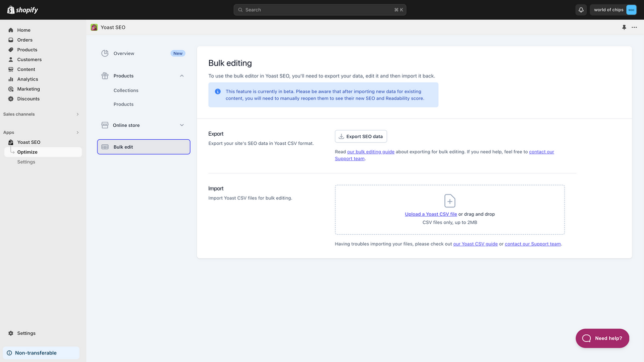
Task: Click the chat bubble icon in Need help
Action: pos(587,338)
